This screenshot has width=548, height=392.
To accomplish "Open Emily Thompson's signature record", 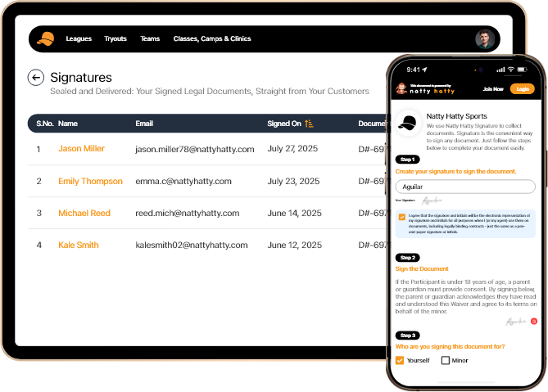I will (x=91, y=181).
